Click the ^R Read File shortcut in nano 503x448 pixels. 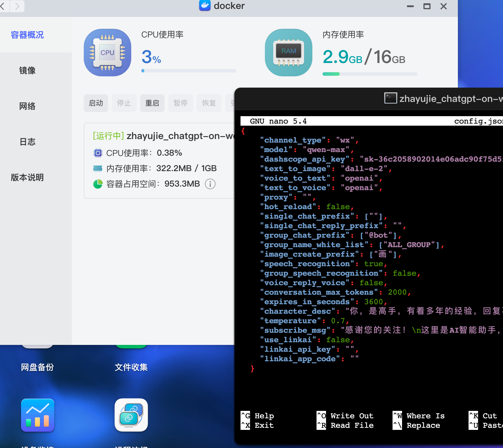pyautogui.click(x=345, y=425)
